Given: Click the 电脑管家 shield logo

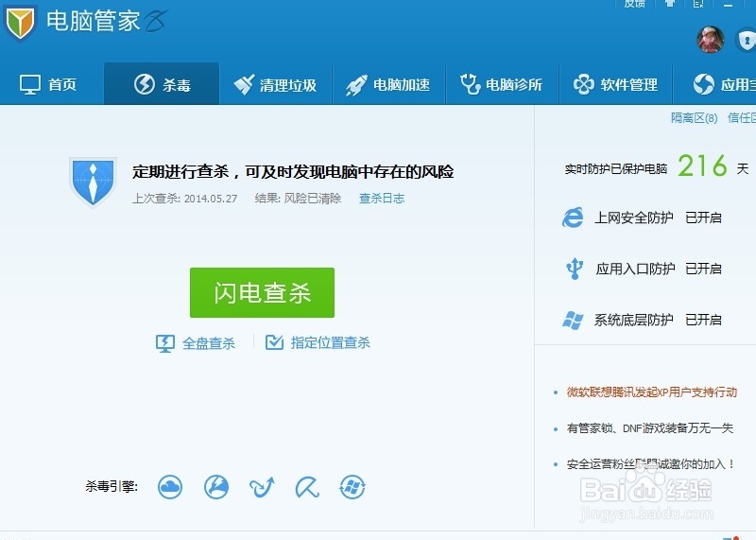Looking at the screenshot, I should [20, 22].
